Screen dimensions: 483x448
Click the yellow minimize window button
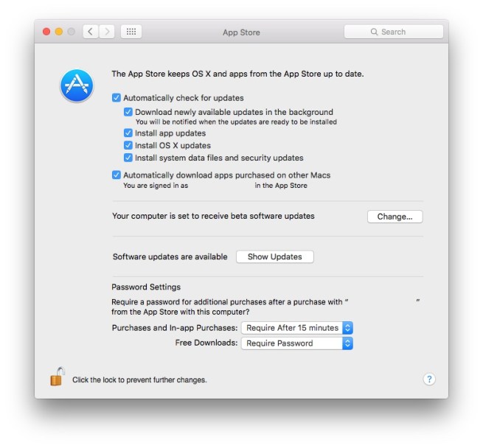click(x=59, y=32)
